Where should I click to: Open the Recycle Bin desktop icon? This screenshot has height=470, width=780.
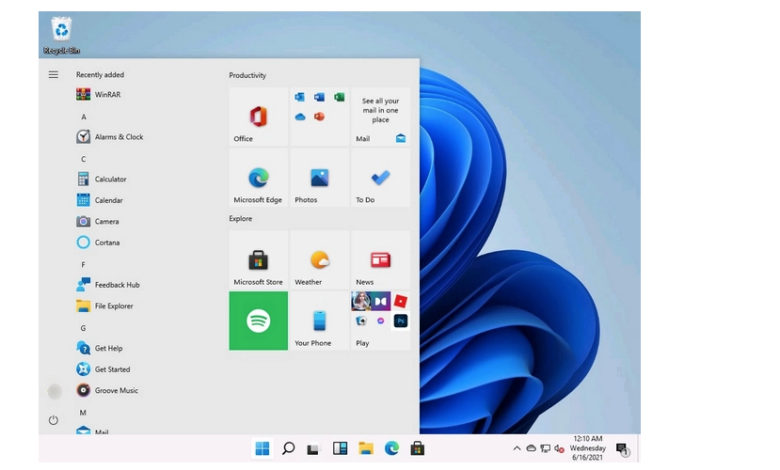pyautogui.click(x=61, y=30)
